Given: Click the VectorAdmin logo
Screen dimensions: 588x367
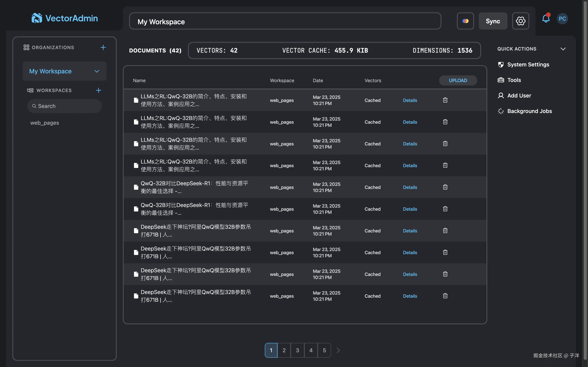Looking at the screenshot, I should [65, 18].
